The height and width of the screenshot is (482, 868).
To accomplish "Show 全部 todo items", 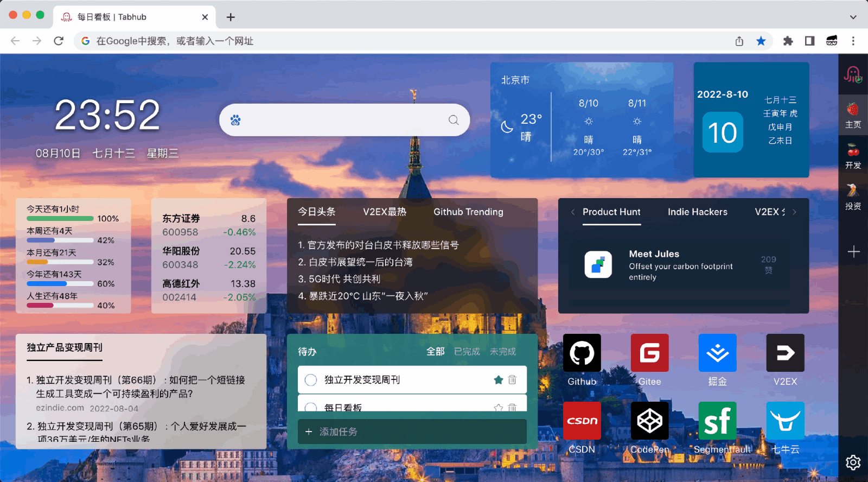I will [x=435, y=352].
